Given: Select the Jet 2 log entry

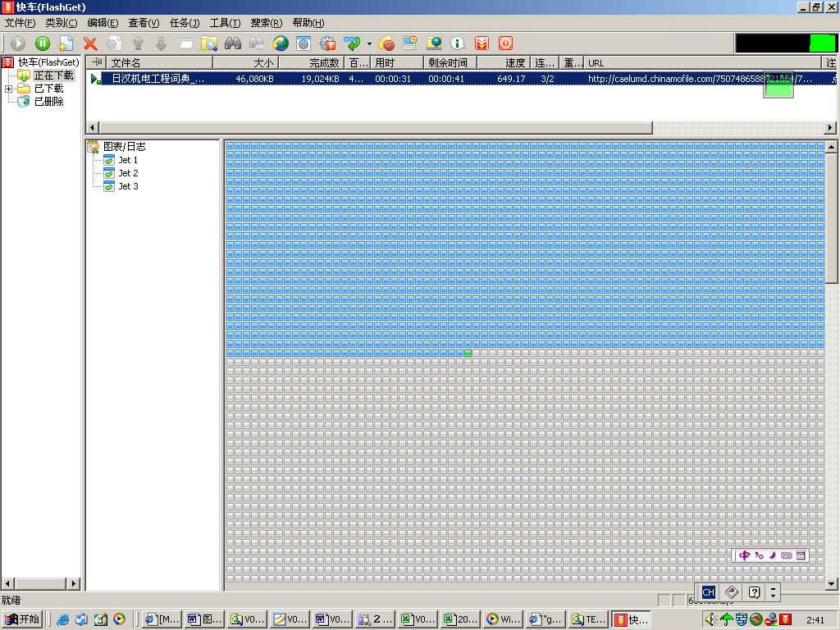Looking at the screenshot, I should 128,173.
